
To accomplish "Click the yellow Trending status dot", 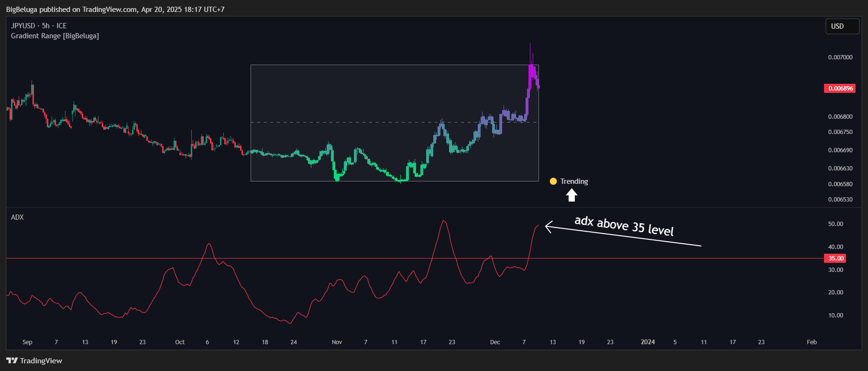I will point(553,181).
